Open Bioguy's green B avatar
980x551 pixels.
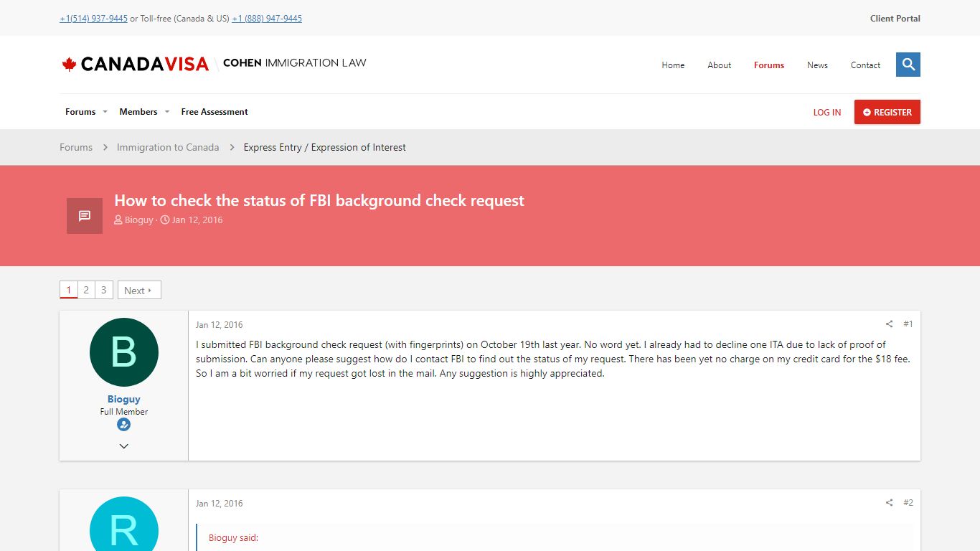click(124, 352)
